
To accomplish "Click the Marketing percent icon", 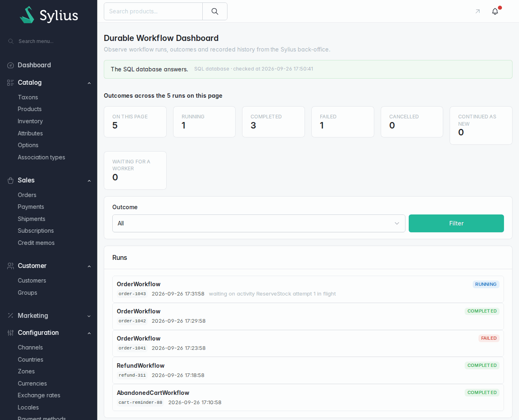I will pos(11,315).
